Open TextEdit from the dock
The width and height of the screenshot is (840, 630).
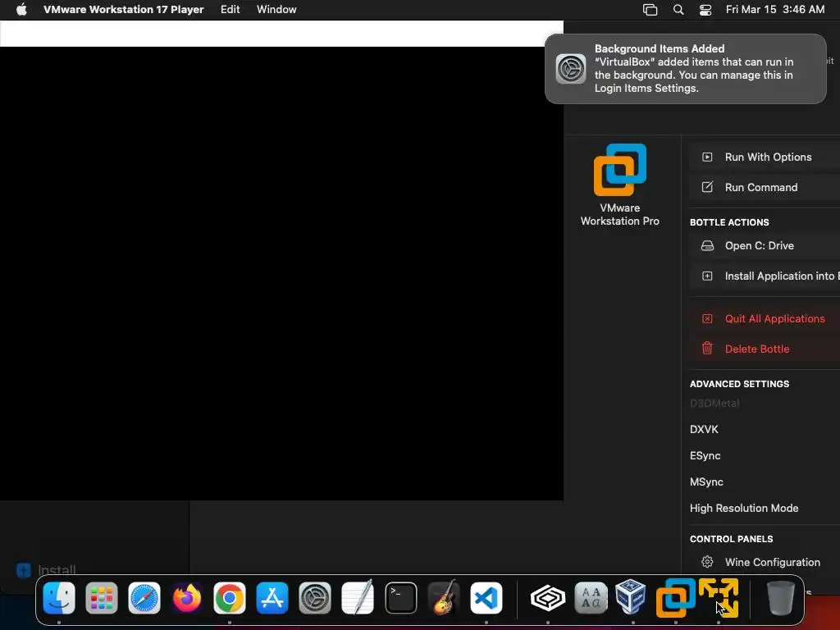coord(358,598)
